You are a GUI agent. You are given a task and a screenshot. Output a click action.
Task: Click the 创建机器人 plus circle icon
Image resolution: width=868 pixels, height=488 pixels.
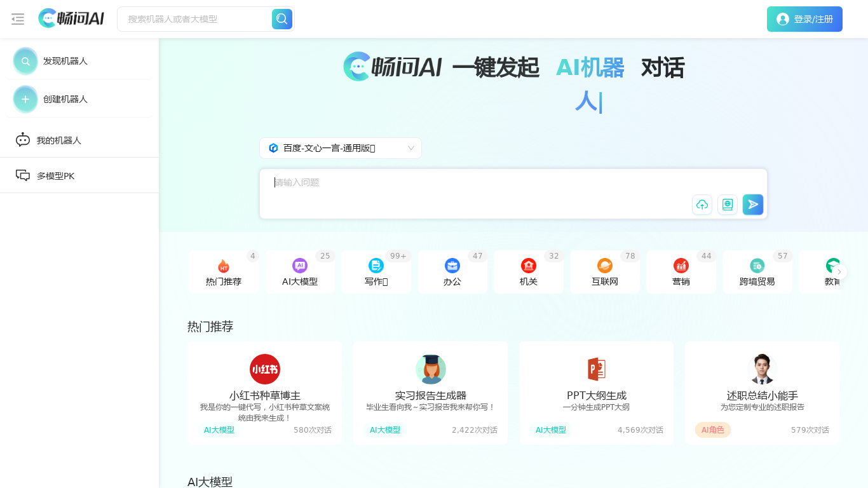[25, 99]
